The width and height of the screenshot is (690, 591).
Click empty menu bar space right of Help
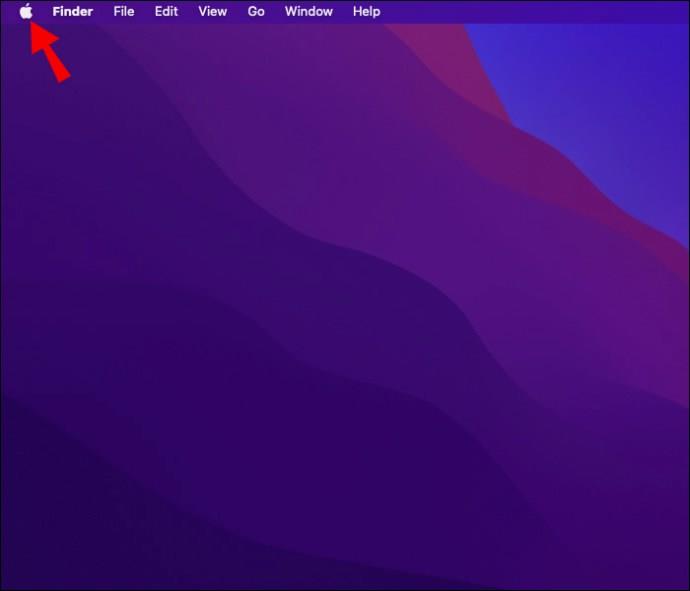tap(528, 11)
